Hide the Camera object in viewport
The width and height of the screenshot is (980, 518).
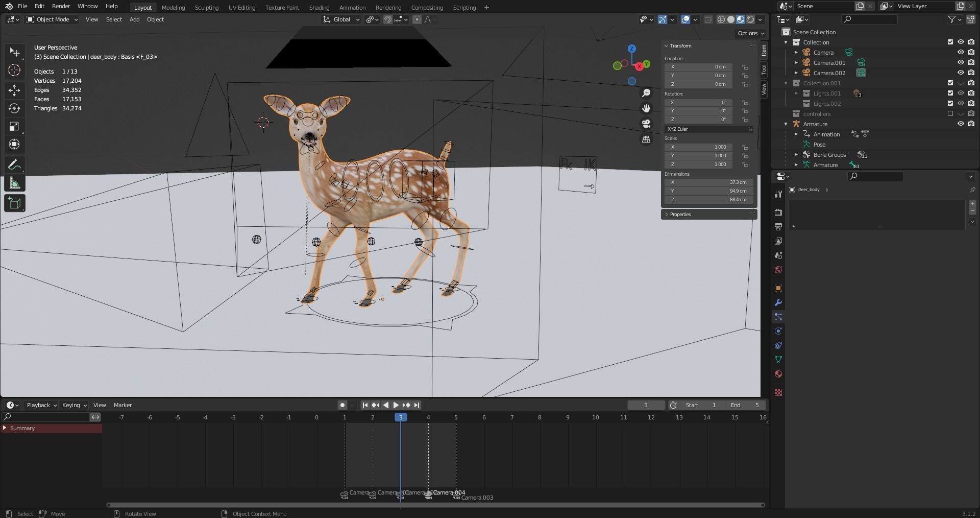pos(960,52)
